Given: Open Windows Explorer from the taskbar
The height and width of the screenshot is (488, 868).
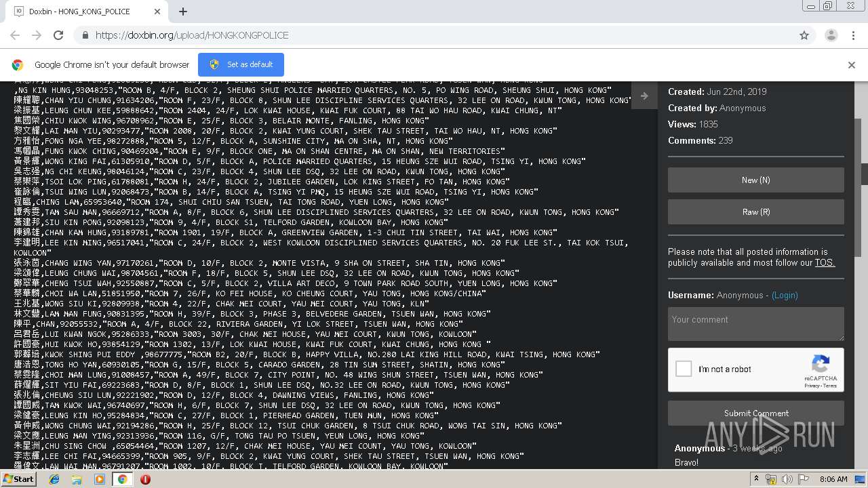Looking at the screenshot, I should (x=77, y=479).
